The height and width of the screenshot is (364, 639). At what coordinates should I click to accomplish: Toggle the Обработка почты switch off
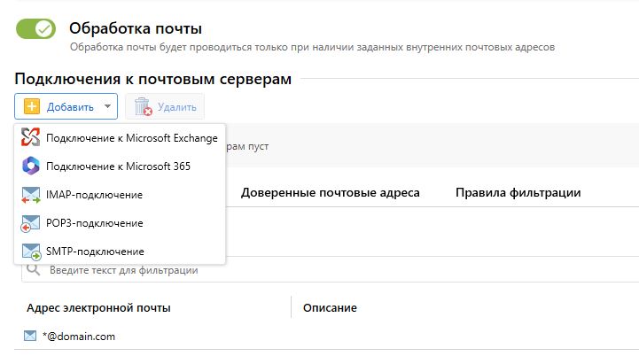[x=35, y=29]
